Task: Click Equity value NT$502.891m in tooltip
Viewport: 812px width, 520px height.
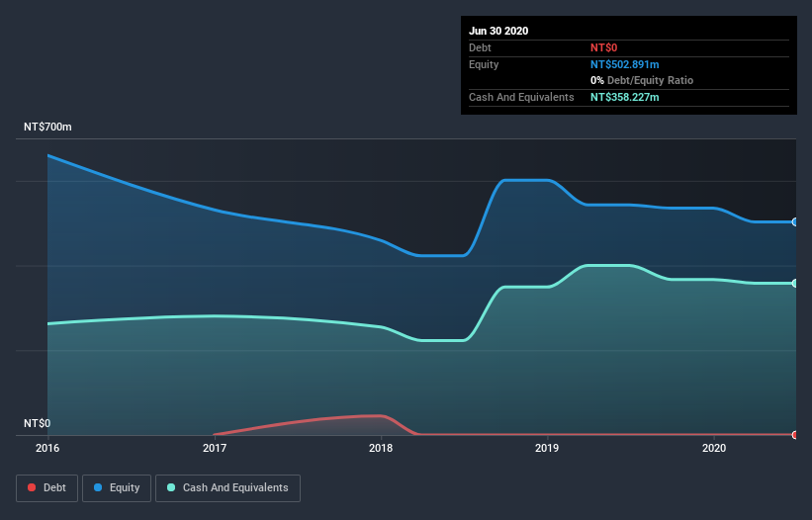Action: (624, 64)
